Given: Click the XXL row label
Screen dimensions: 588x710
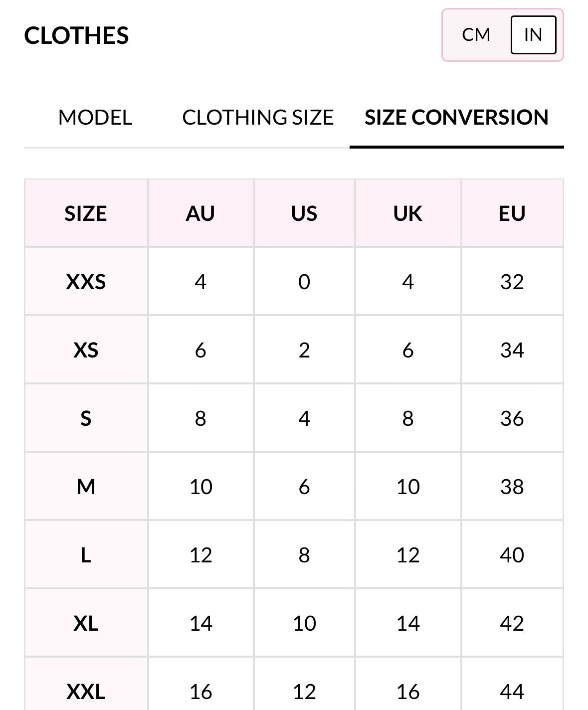Looking at the screenshot, I should tap(86, 692).
